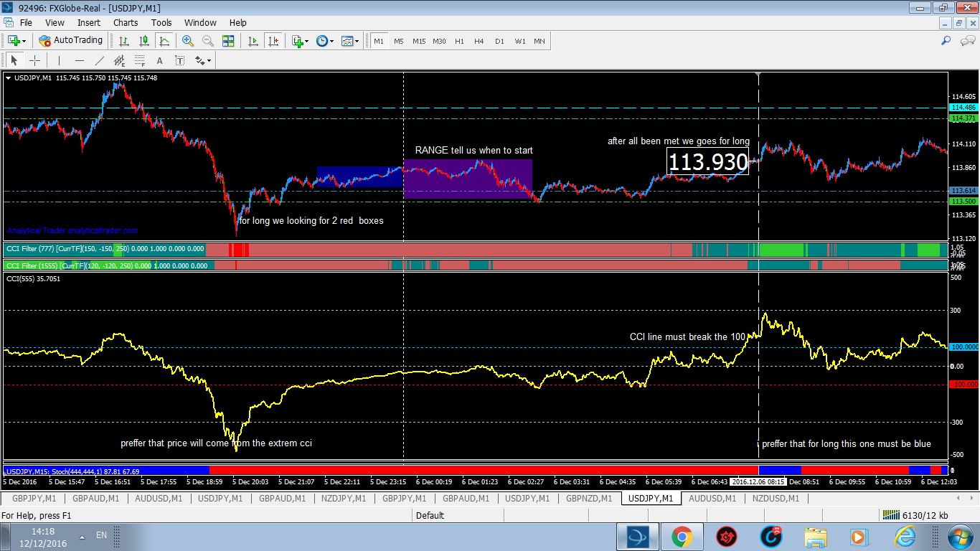Viewport: 980px width, 551px height.
Task: Click the 6130/12 kb connection status
Action: point(916,515)
